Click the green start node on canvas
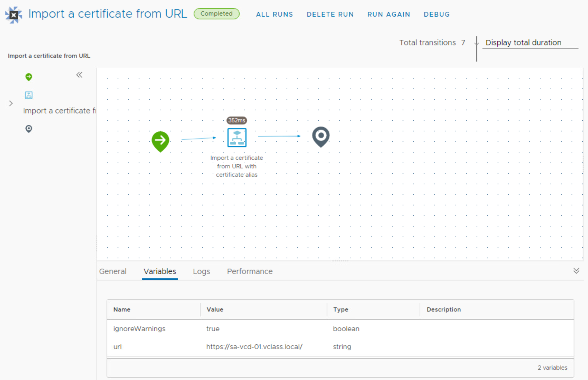588x380 pixels. pos(160,141)
